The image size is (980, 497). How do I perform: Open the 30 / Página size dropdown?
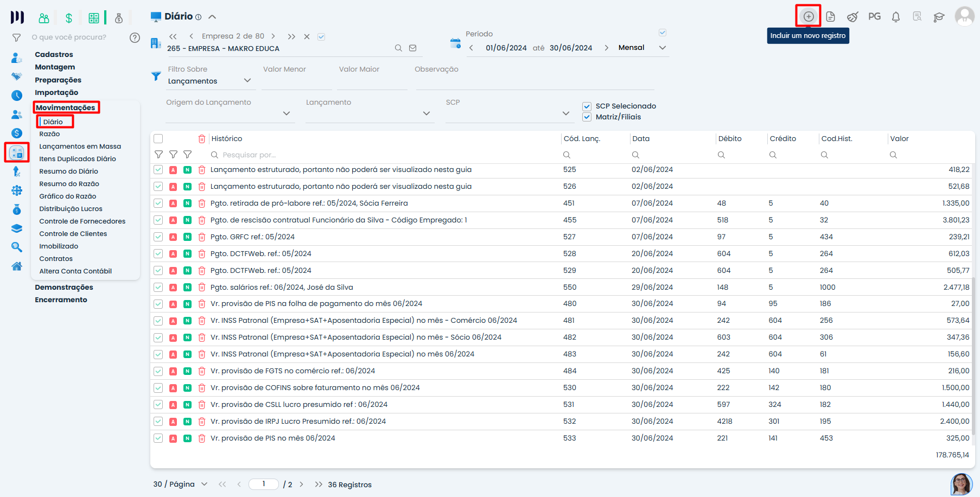[204, 484]
